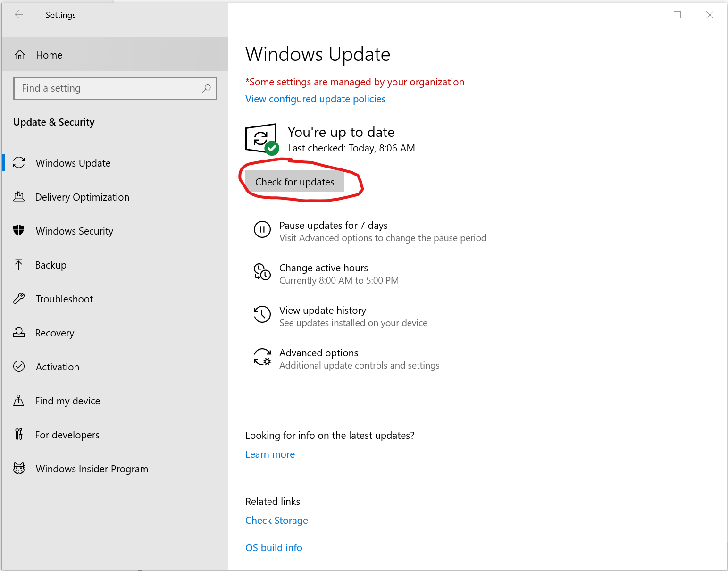This screenshot has width=728, height=571.
Task: Select Windows Update in the sidebar
Action: click(x=115, y=163)
